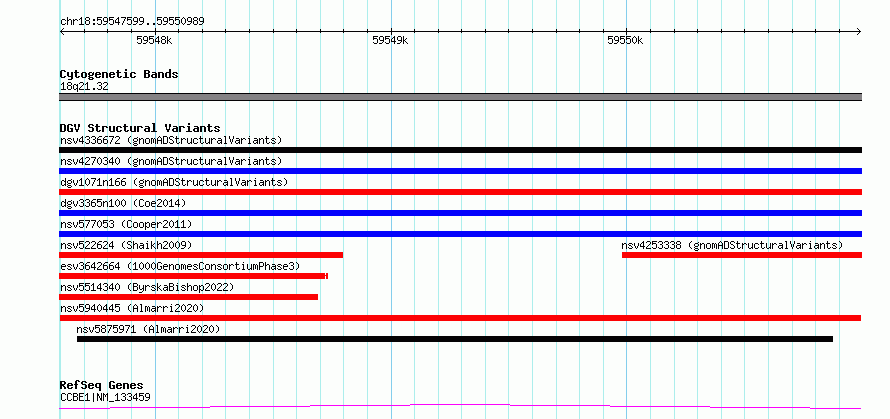
Task: Click the nsv5514340 red variant bar
Action: tap(188, 297)
